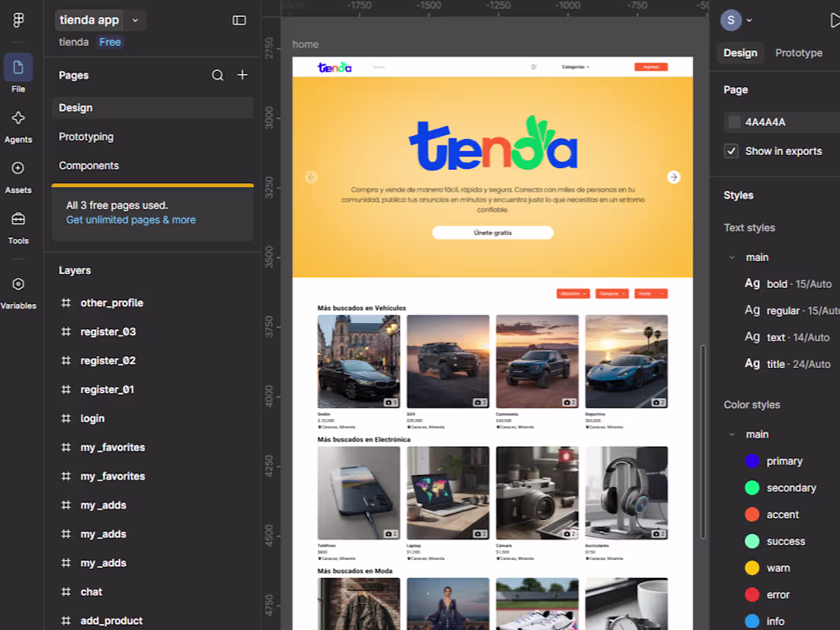840x630 pixels.
Task: Open the Ubicación filter dropdown
Action: [x=573, y=293]
